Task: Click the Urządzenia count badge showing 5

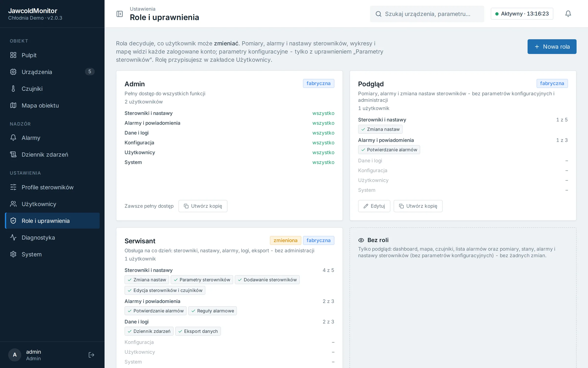Action: point(90,72)
